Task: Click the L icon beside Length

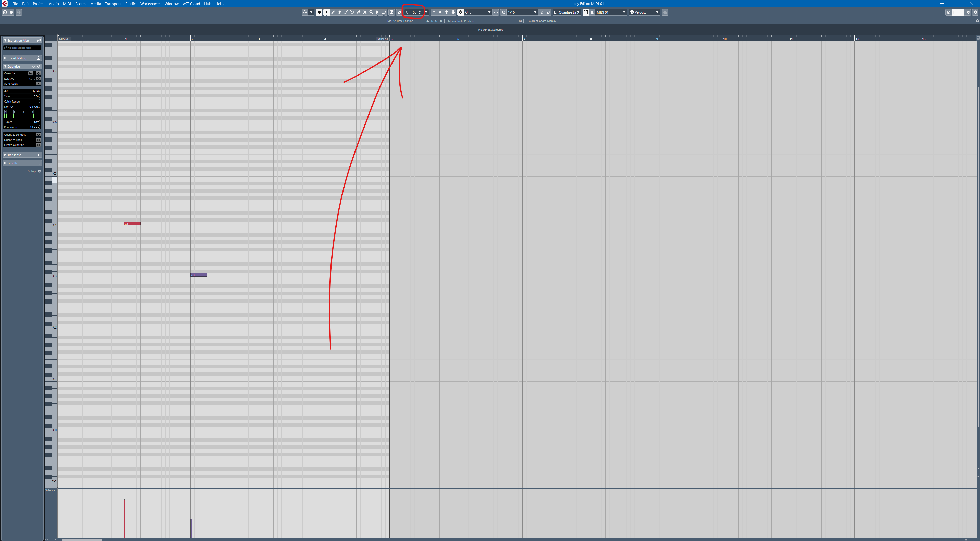Action: pyautogui.click(x=39, y=163)
